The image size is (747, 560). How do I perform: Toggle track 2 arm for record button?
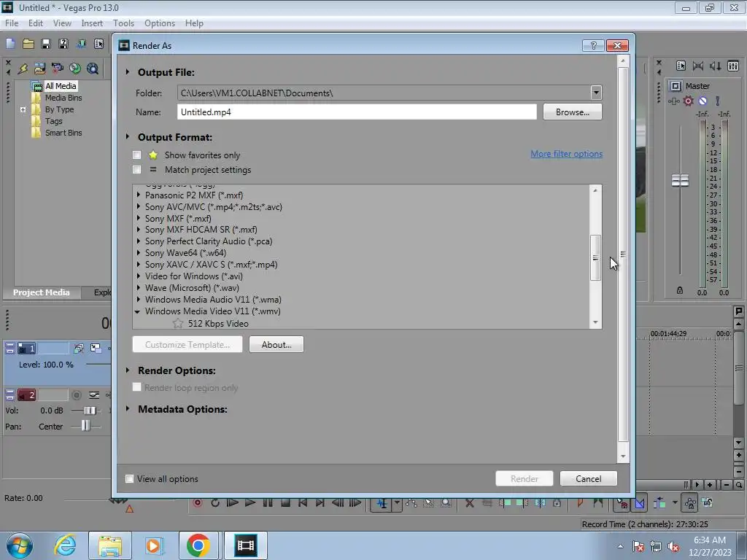(x=76, y=394)
